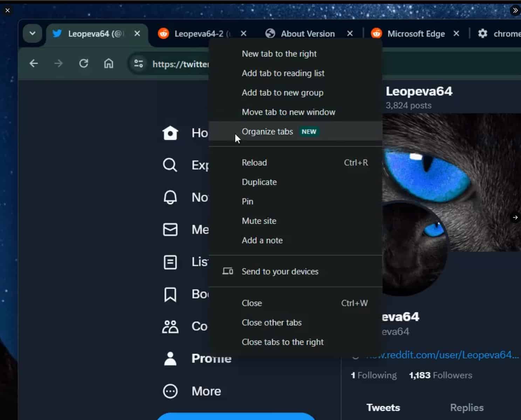521x420 pixels.
Task: Switch to the Replies profile tab
Action: (467, 407)
